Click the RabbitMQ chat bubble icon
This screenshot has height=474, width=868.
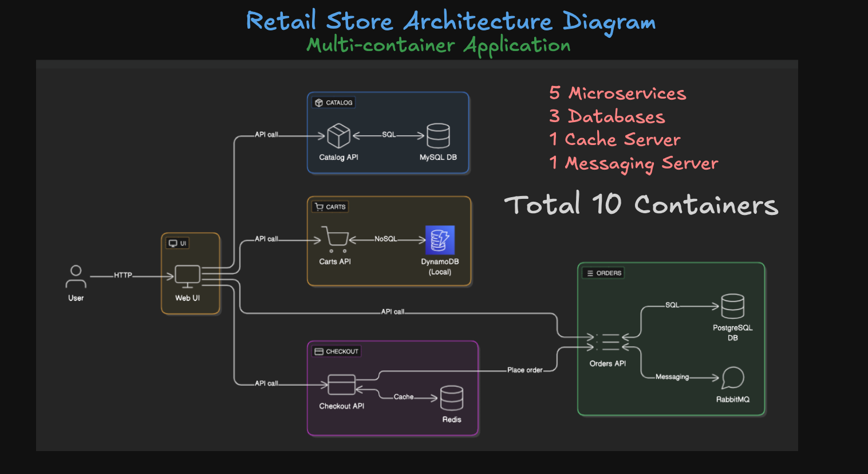coord(732,378)
